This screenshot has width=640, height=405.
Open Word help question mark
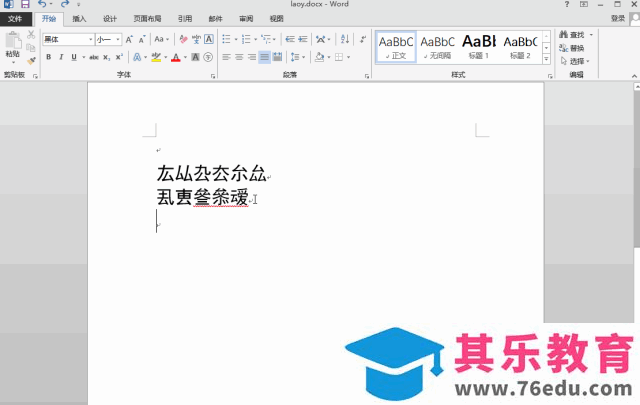[x=567, y=4]
